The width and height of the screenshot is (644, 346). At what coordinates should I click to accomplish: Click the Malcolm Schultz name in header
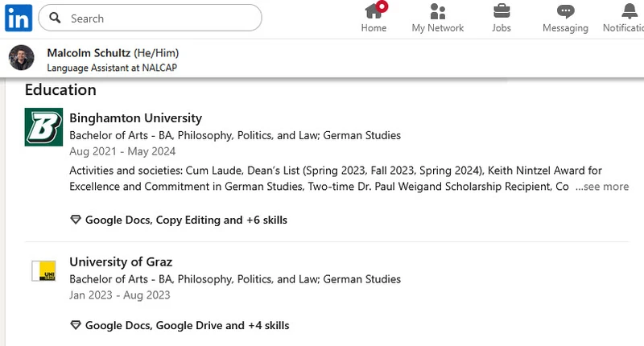pyautogui.click(x=89, y=53)
